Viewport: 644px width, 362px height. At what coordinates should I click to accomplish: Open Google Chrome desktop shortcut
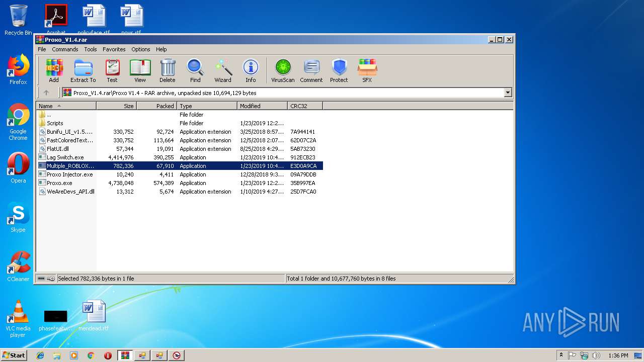[18, 122]
